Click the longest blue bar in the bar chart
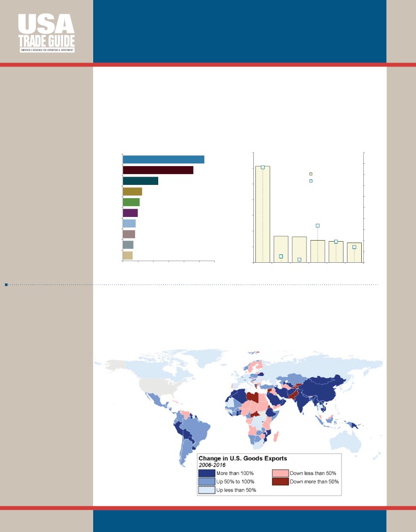This screenshot has height=532, width=416. coord(164,159)
